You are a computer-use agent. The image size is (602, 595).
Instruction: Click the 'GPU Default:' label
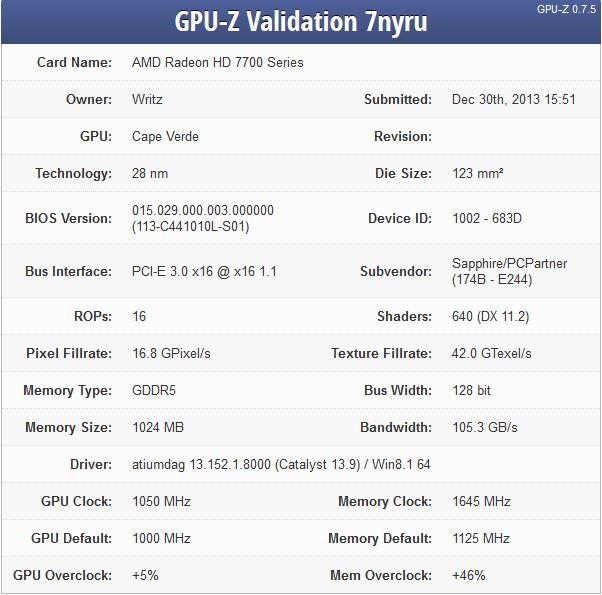click(71, 538)
